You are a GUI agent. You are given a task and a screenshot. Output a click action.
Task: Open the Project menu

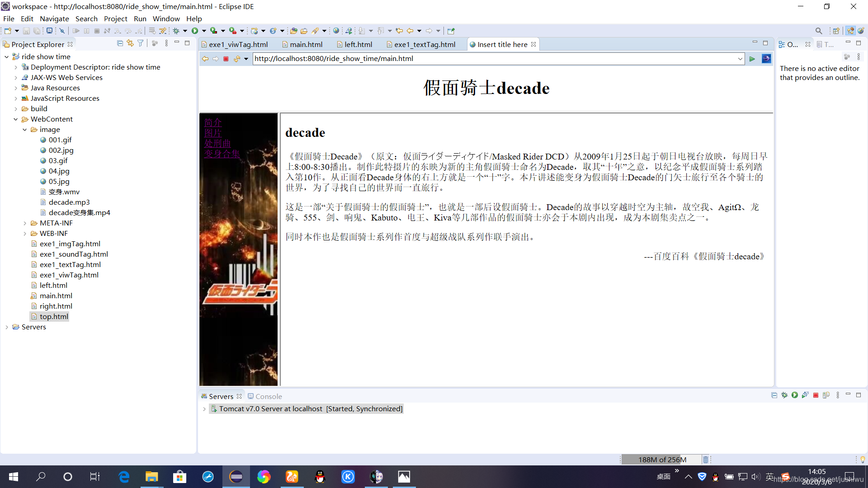116,19
